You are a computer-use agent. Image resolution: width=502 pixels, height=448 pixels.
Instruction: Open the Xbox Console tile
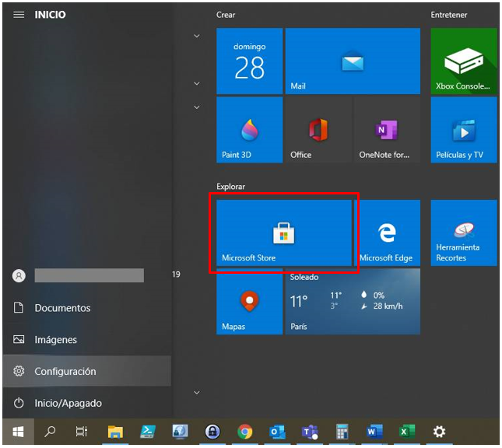[x=464, y=61]
